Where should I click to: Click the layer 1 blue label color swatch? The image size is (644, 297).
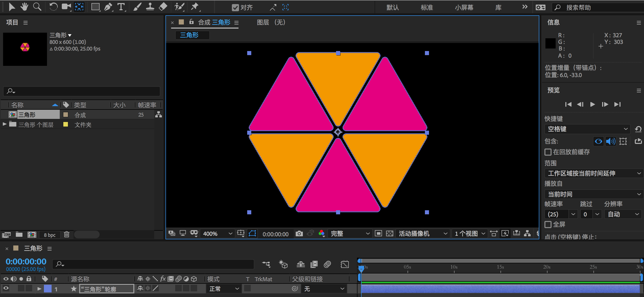coord(48,289)
